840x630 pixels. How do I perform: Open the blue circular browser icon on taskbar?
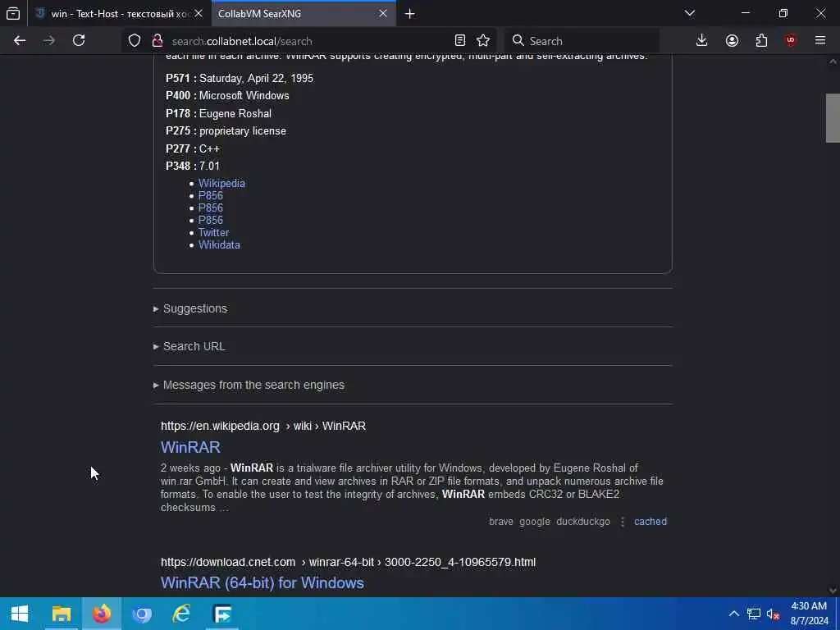[141, 614]
